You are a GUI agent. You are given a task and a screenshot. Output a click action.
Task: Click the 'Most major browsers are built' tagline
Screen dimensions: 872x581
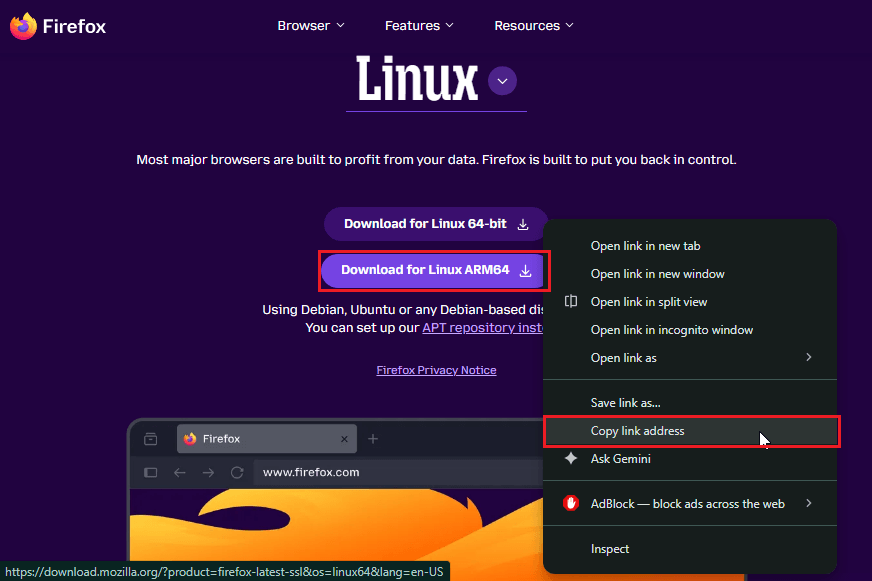[x=436, y=160]
